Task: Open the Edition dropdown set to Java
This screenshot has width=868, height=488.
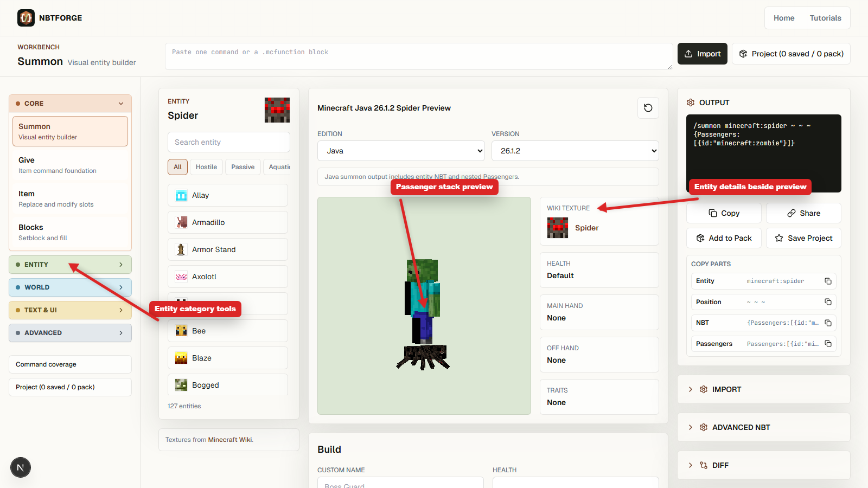Action: click(x=401, y=151)
